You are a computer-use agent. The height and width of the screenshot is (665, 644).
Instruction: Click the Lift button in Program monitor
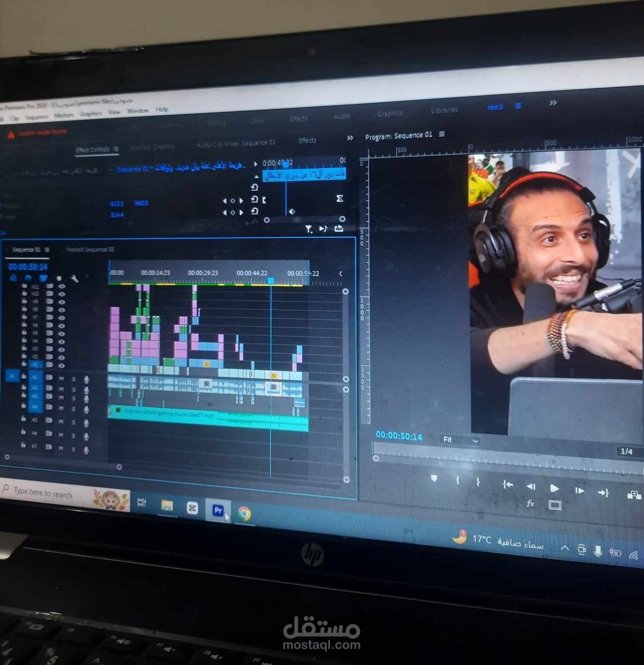pos(634,495)
